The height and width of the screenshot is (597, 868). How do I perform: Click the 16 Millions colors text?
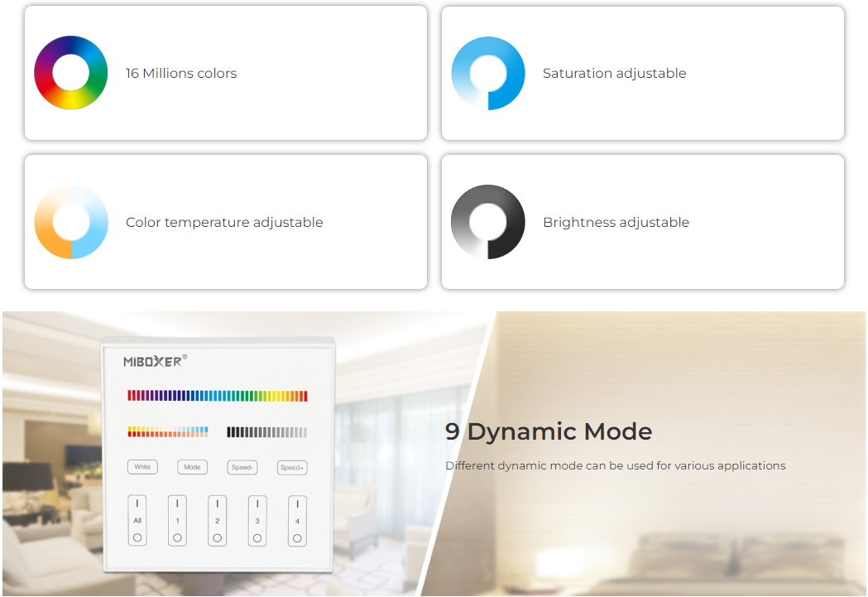click(181, 74)
